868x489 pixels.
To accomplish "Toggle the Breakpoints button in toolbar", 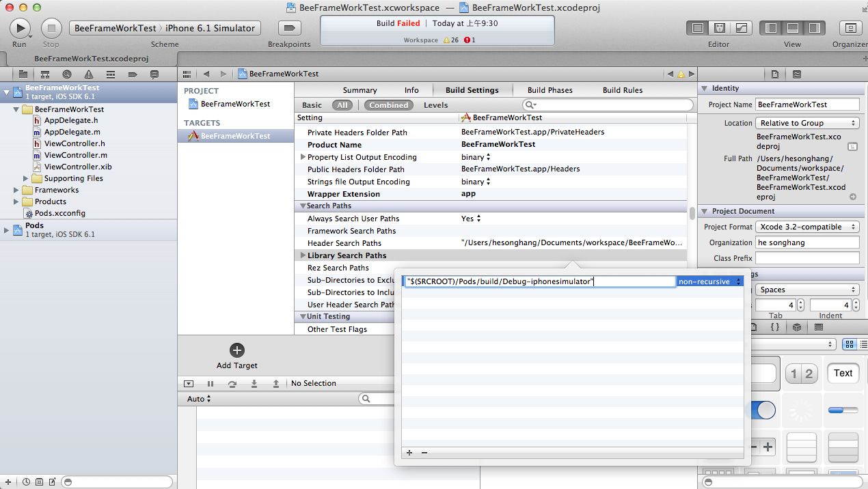I will coord(290,28).
